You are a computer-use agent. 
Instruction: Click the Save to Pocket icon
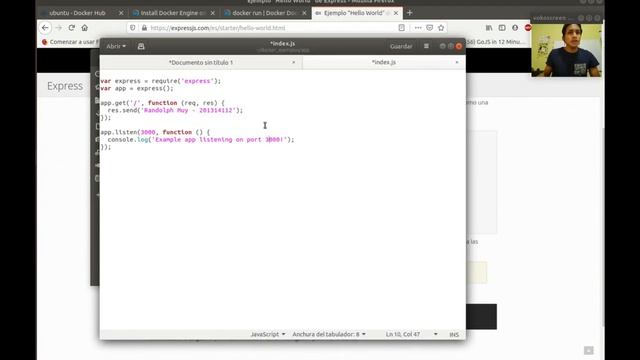click(429, 28)
